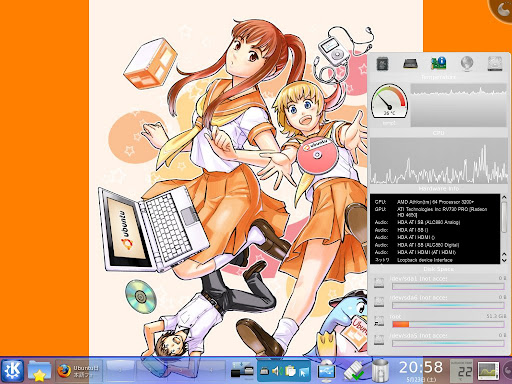512x384 pixels.
Task: Open the bookmarked folder icon in the panel
Action: tap(39, 371)
